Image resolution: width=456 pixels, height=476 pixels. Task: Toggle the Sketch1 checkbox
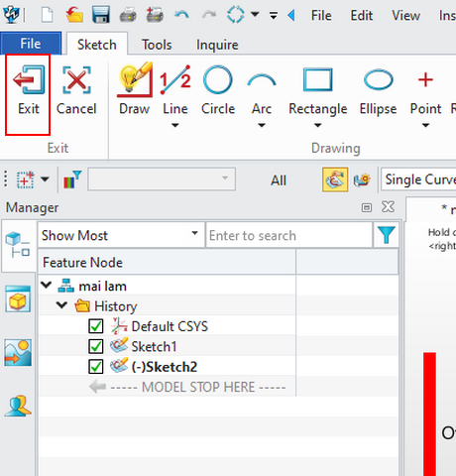click(x=96, y=347)
